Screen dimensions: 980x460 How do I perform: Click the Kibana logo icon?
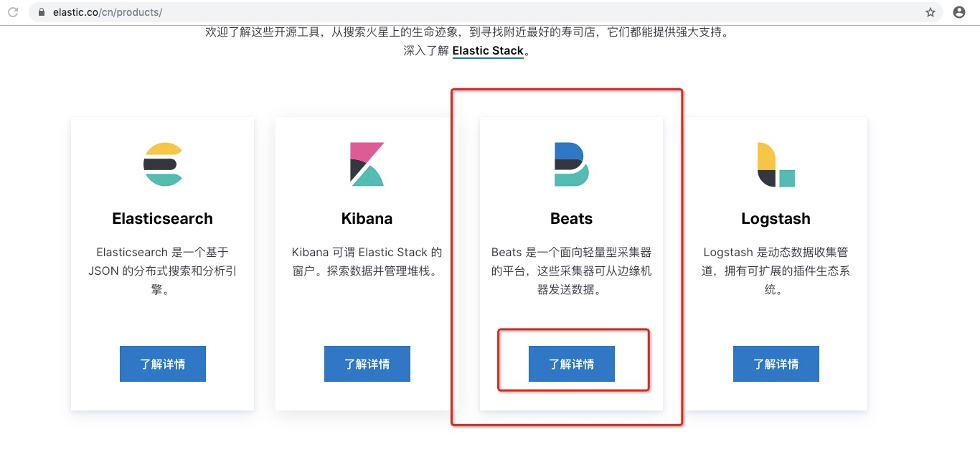click(367, 164)
